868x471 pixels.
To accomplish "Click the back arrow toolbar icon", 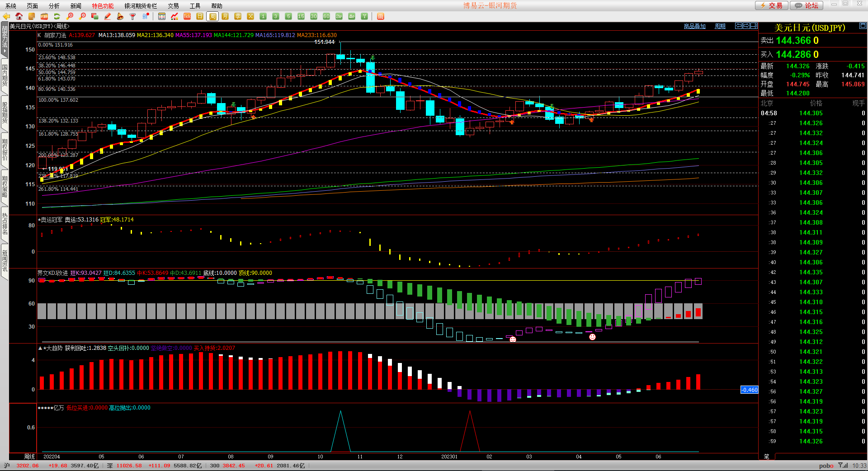I will coord(6,16).
